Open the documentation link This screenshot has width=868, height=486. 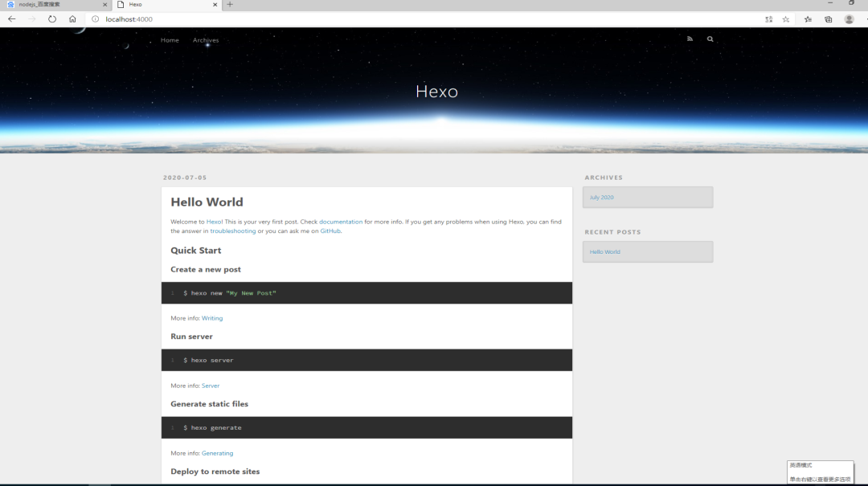point(341,222)
